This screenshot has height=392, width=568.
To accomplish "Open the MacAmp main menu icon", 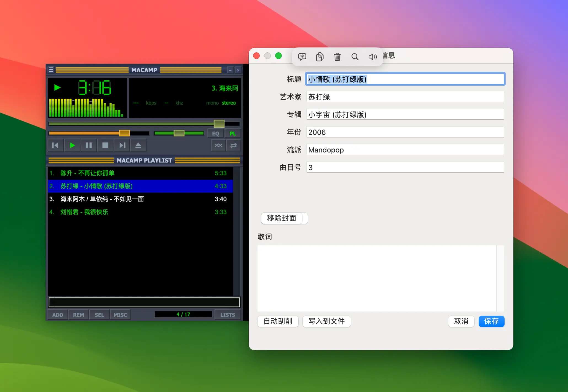I will tap(51, 70).
